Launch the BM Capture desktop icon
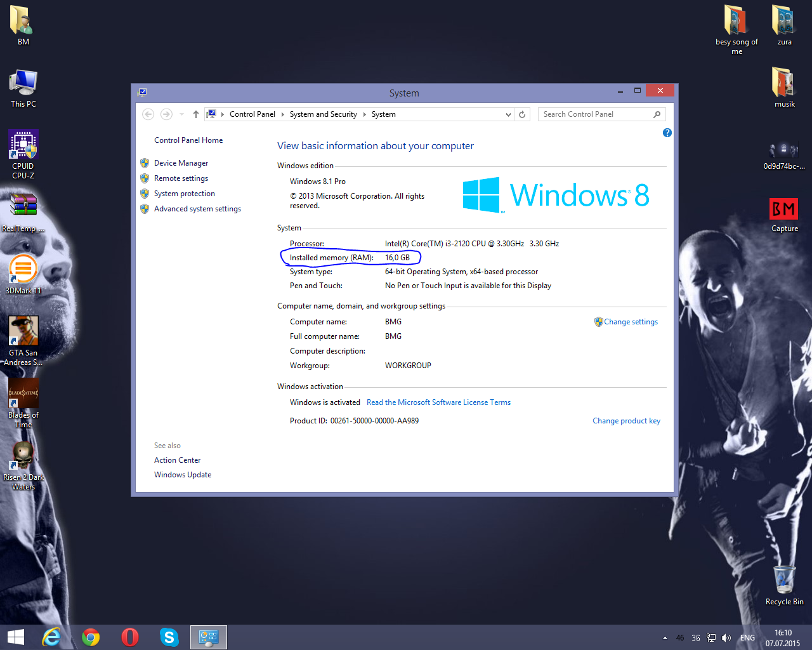 (x=784, y=215)
